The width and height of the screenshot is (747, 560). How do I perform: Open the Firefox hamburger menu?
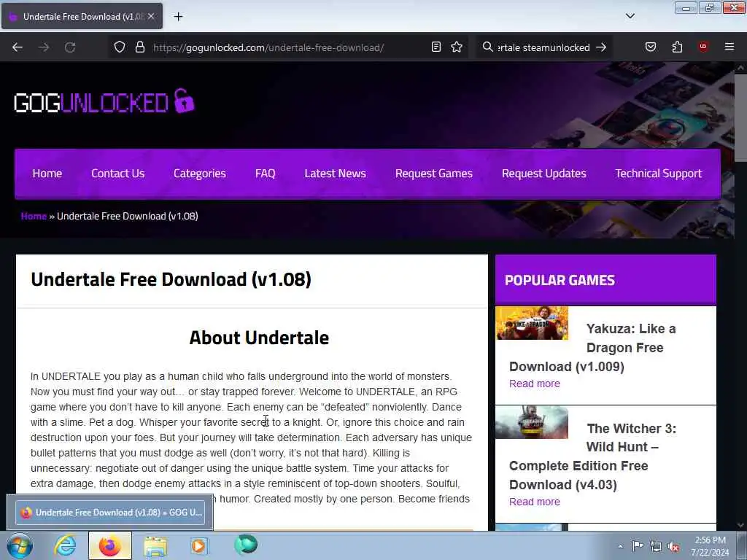click(x=729, y=47)
